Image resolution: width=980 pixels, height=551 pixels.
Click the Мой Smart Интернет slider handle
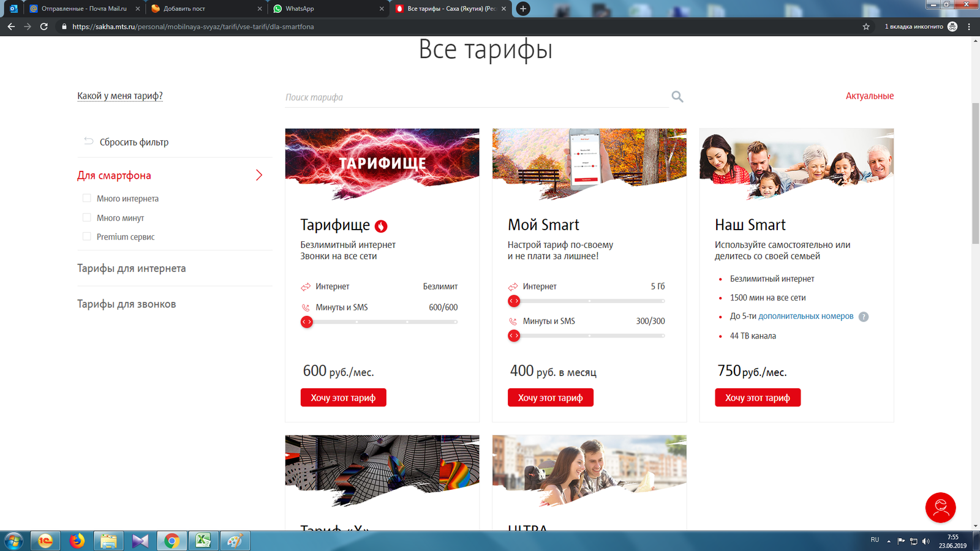pyautogui.click(x=514, y=301)
